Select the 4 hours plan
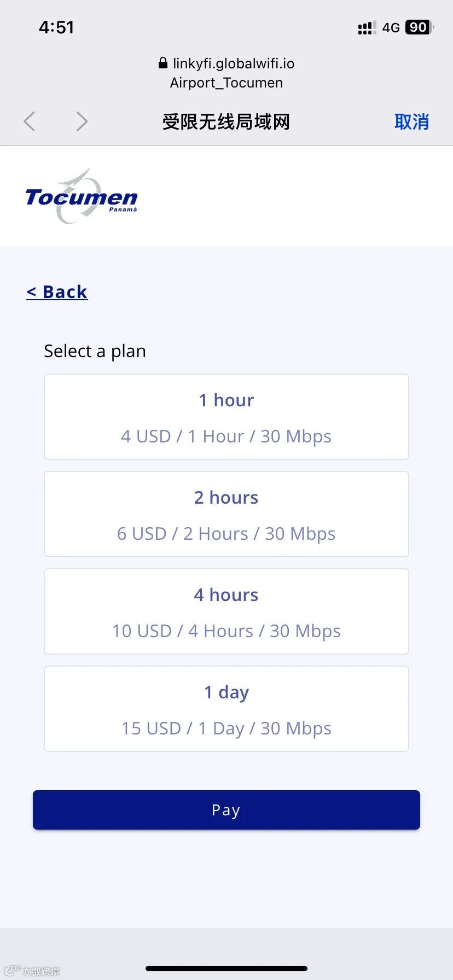 [x=226, y=611]
